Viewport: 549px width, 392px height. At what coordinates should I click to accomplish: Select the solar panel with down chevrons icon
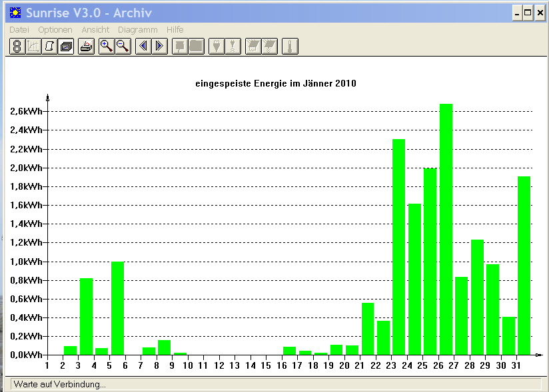(270, 46)
